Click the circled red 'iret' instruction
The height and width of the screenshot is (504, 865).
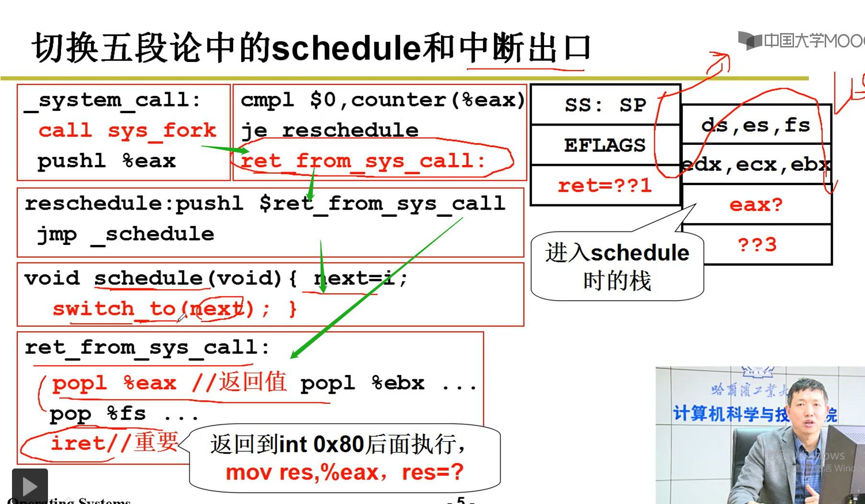[78, 443]
